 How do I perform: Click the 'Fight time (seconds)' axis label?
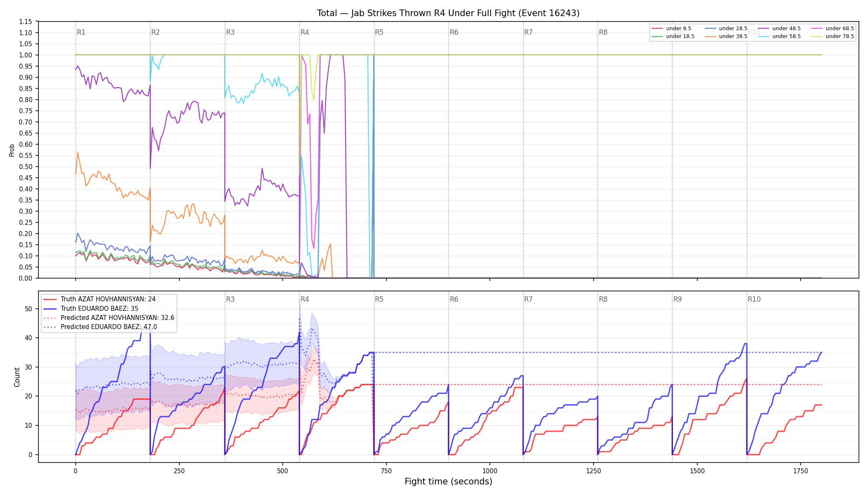point(448,482)
